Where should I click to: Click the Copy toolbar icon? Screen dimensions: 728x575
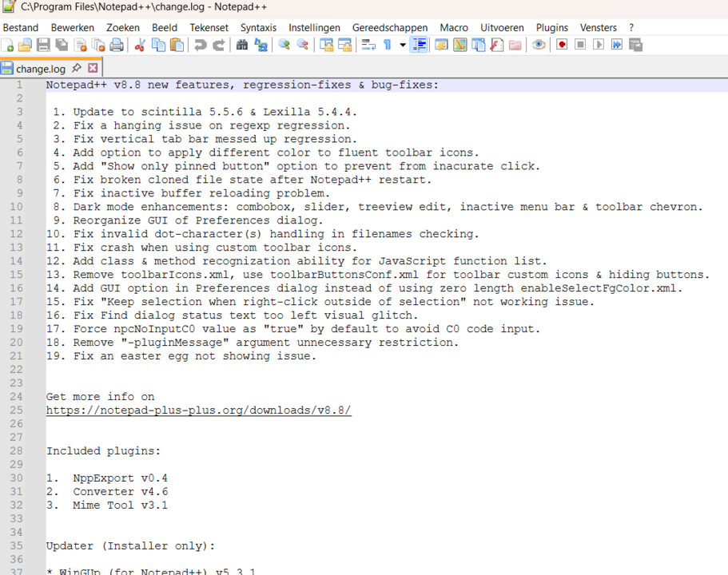tap(159, 45)
